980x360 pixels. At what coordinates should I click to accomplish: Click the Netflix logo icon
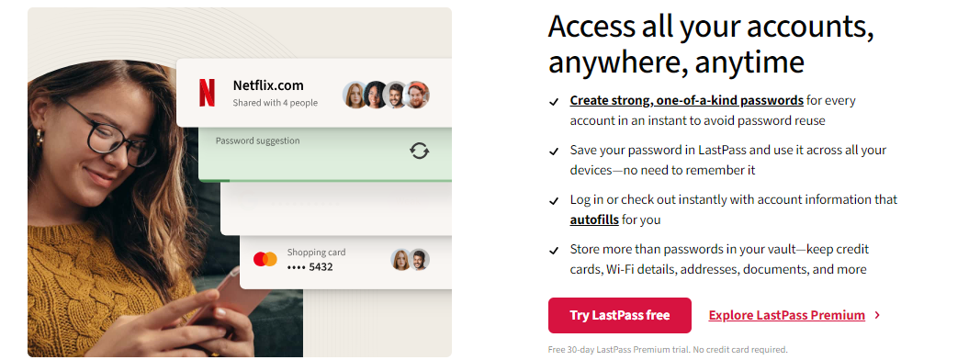pos(207,93)
